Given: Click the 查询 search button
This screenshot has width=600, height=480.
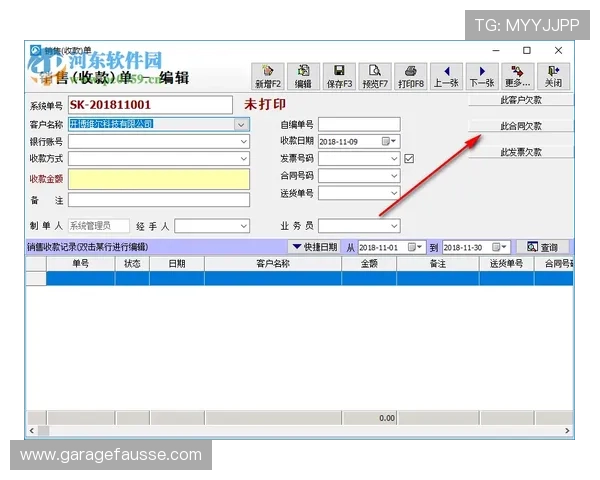Looking at the screenshot, I should (543, 247).
